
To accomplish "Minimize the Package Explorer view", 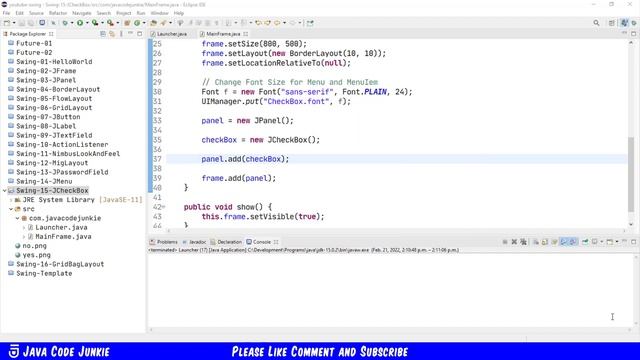I will point(130,33).
